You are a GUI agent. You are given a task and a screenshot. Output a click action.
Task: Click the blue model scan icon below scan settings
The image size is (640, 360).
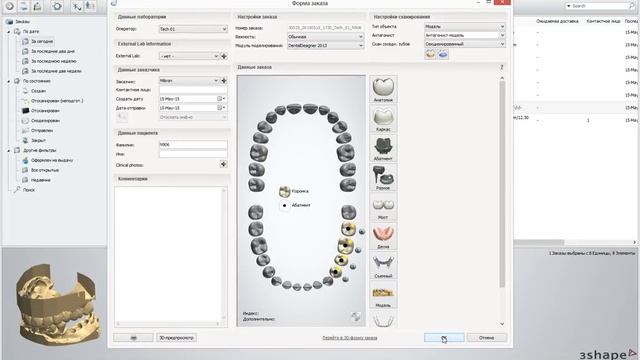pyautogui.click(x=443, y=54)
